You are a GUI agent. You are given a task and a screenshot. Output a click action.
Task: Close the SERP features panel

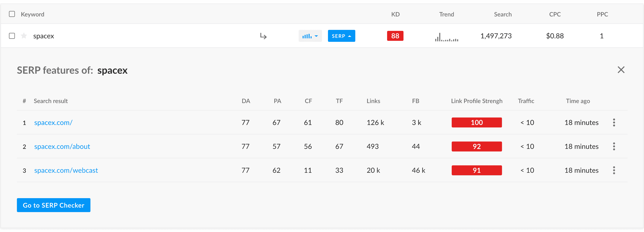point(621,70)
